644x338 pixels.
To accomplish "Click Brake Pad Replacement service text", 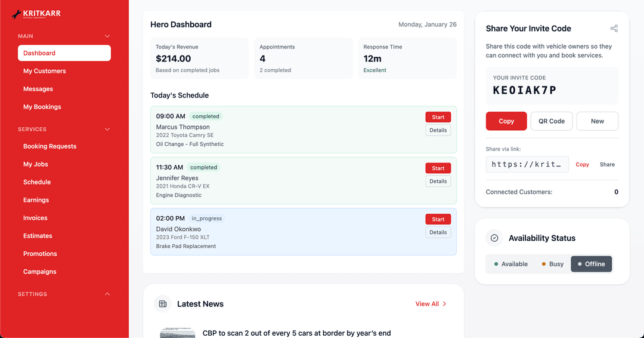I will [x=185, y=246].
